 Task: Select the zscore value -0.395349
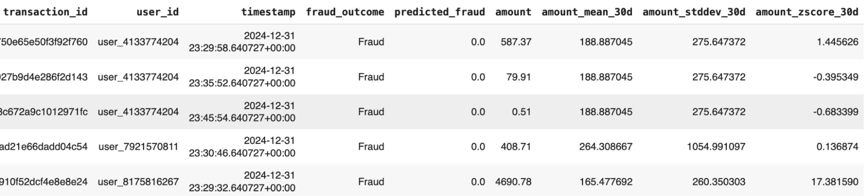835,77
